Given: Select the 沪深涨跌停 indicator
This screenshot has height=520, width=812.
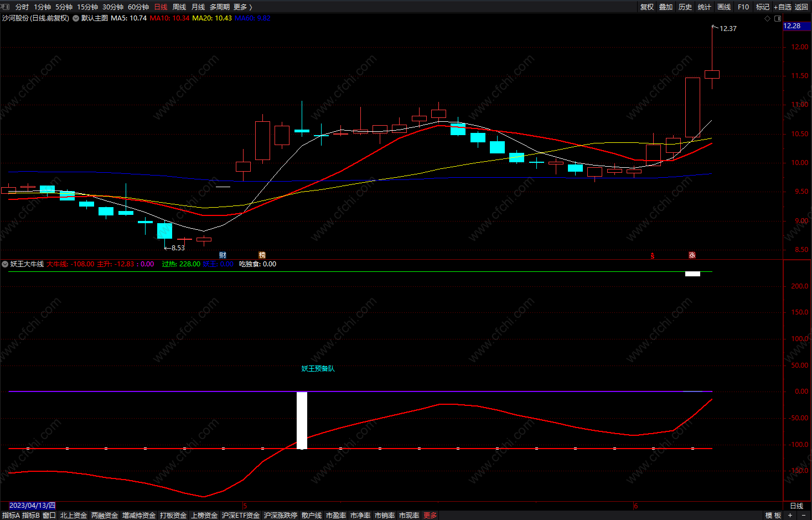Looking at the screenshot, I should point(281,516).
